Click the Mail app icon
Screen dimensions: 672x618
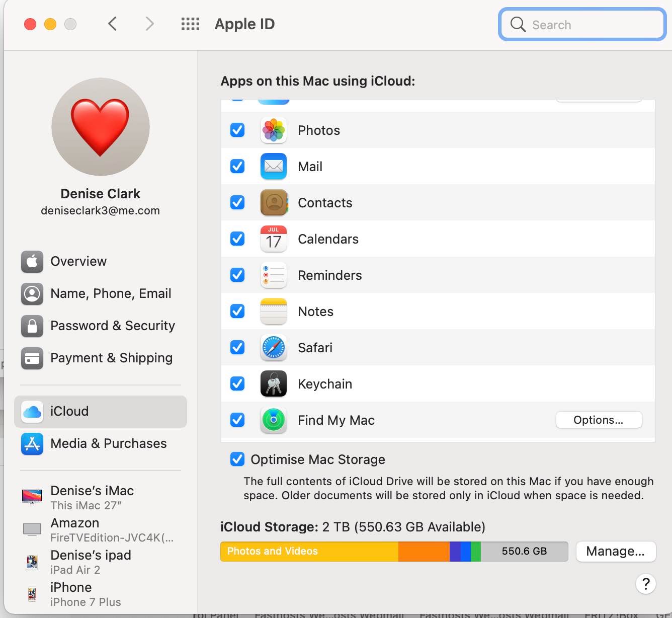pyautogui.click(x=274, y=167)
